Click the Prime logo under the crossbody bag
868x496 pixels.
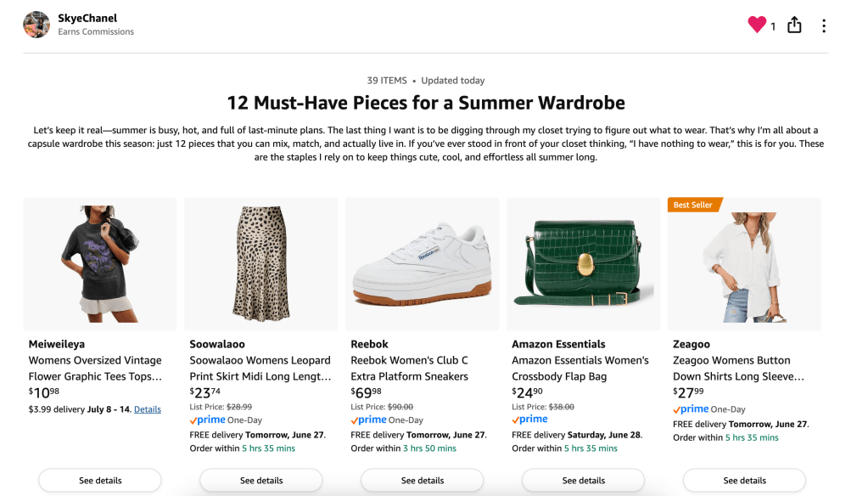[529, 419]
